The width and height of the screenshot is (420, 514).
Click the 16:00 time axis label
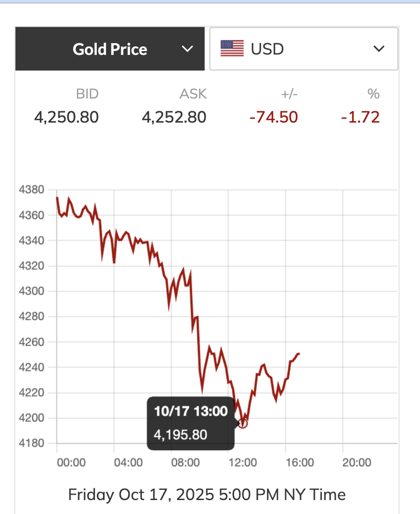coord(300,463)
